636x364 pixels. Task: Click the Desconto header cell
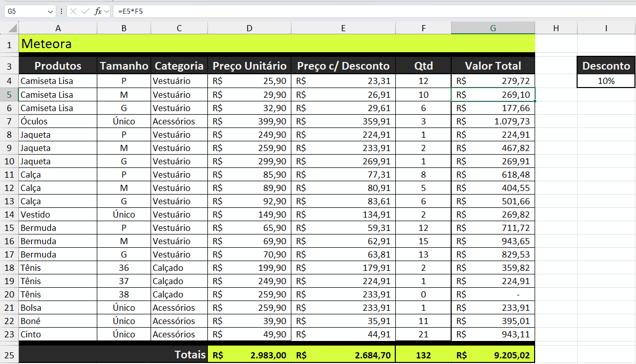pyautogui.click(x=606, y=66)
